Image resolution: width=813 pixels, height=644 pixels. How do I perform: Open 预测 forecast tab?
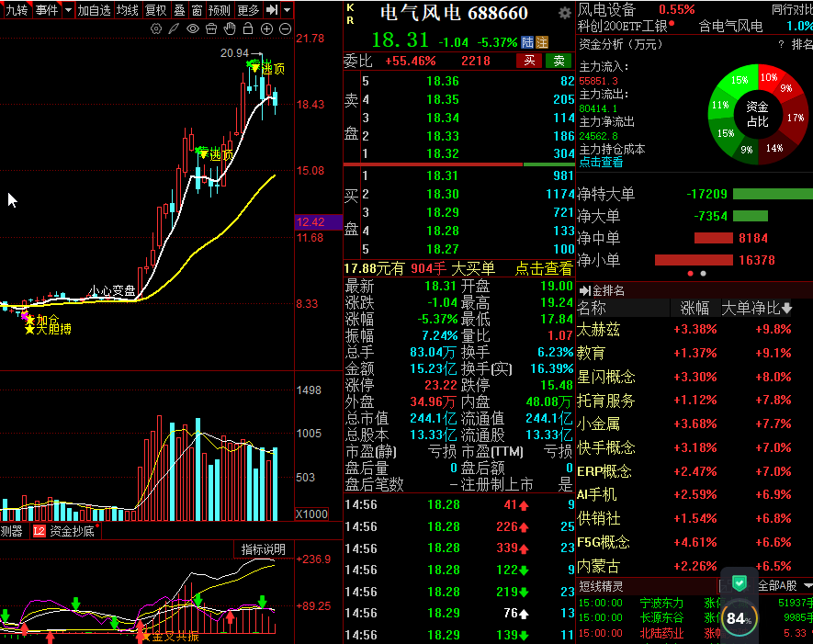[219, 10]
